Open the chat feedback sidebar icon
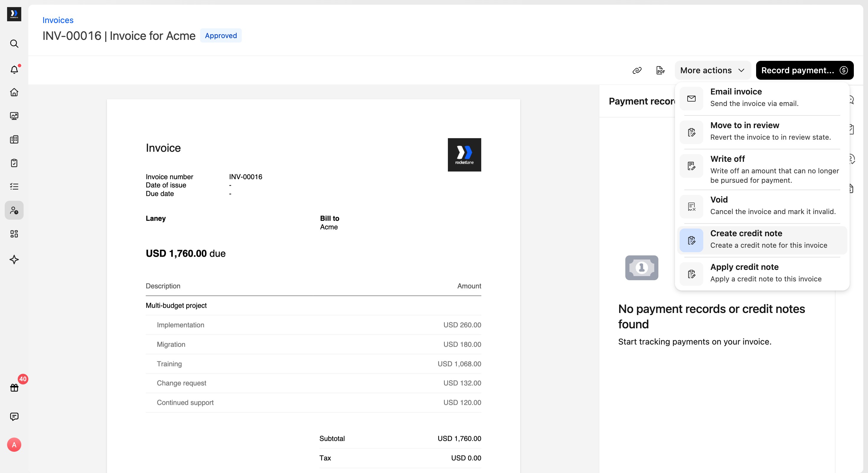Viewport: 868px width, 473px height. tap(14, 416)
